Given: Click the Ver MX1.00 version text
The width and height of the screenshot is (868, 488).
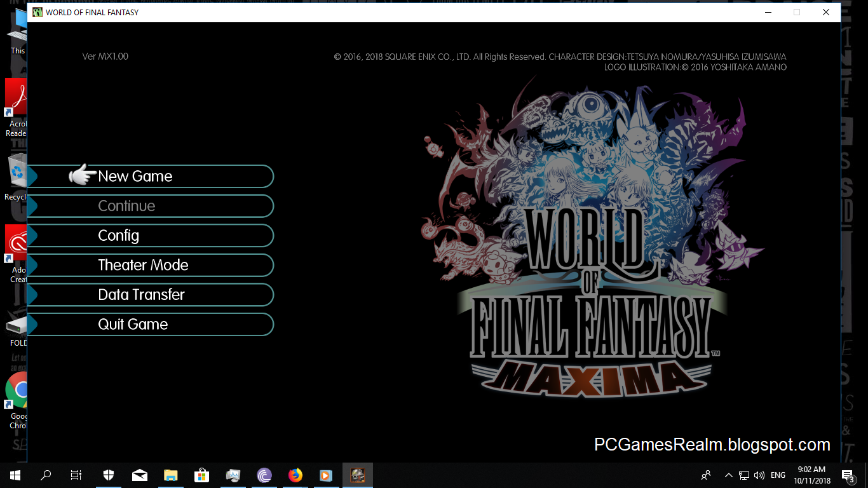Looking at the screenshot, I should pos(105,57).
